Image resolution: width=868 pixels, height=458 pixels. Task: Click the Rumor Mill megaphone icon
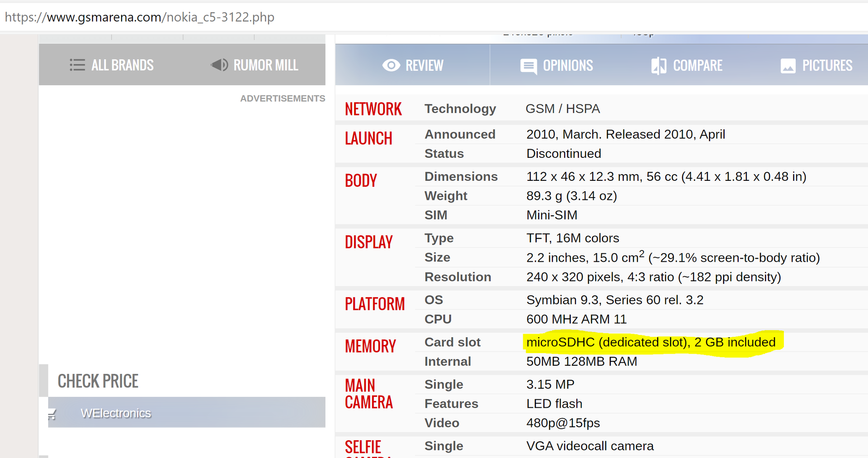coord(220,65)
